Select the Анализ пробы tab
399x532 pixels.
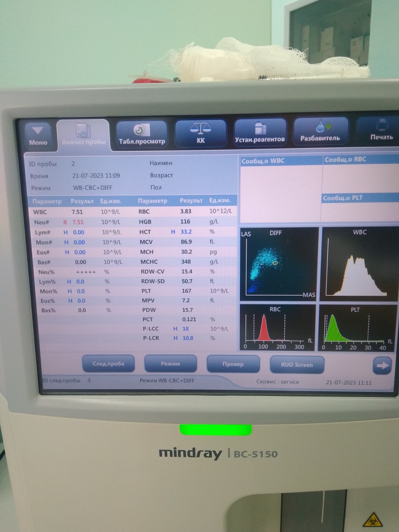[83, 135]
